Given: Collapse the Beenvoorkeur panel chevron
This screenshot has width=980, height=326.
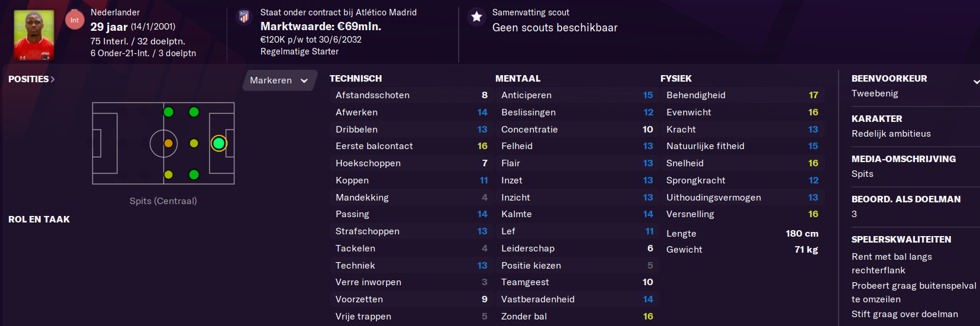Looking at the screenshot, I should pyautogui.click(x=976, y=82).
